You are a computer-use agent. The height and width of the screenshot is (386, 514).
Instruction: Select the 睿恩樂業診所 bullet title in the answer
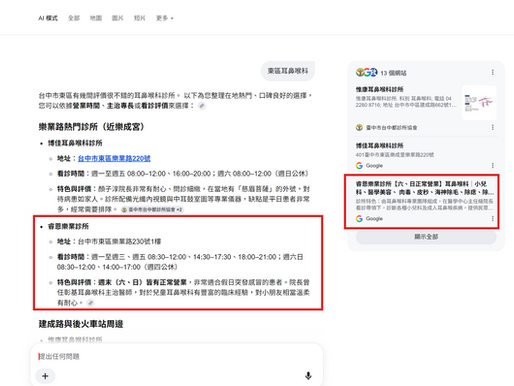[x=68, y=226]
